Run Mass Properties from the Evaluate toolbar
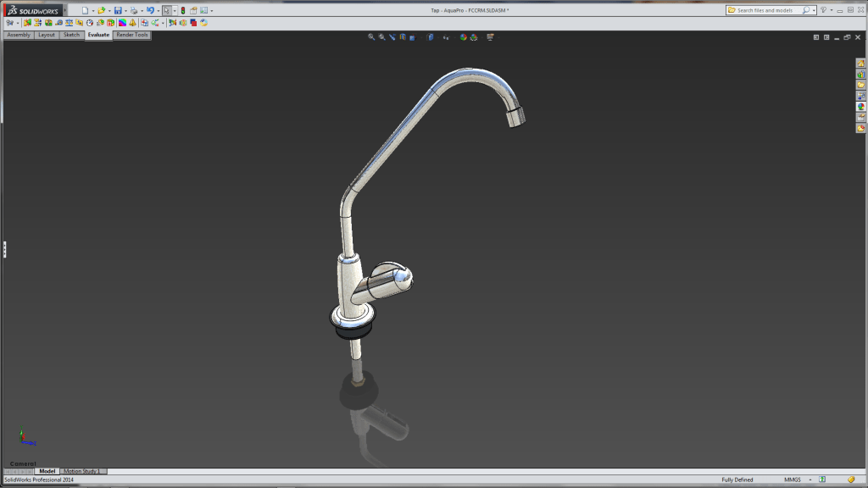The image size is (868, 488). click(x=70, y=21)
